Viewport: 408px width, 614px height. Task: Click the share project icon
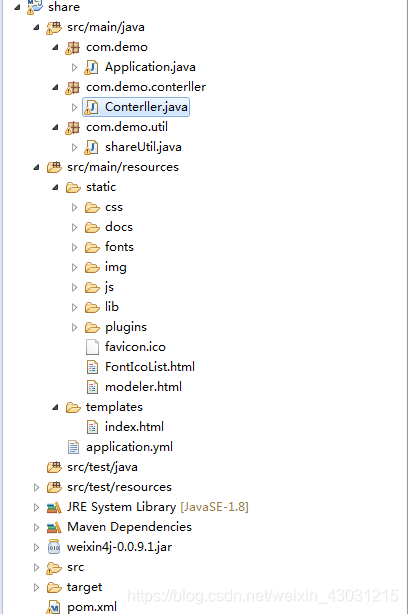tap(34, 7)
